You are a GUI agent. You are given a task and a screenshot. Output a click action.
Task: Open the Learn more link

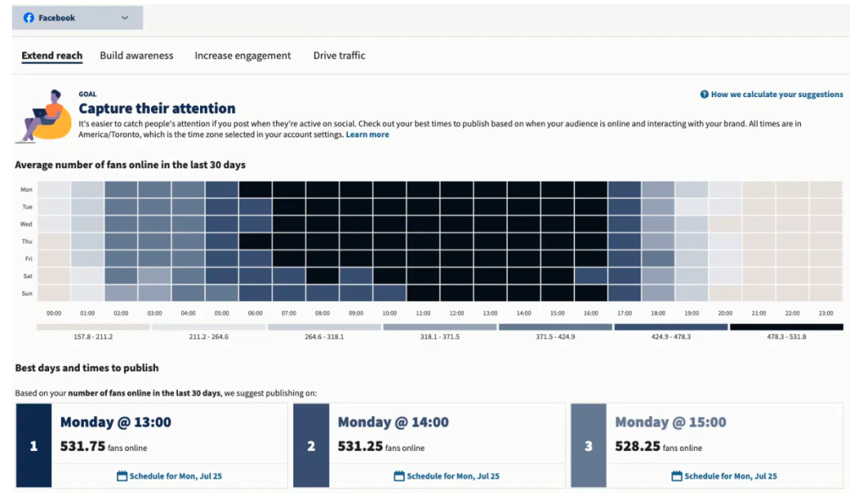point(368,135)
